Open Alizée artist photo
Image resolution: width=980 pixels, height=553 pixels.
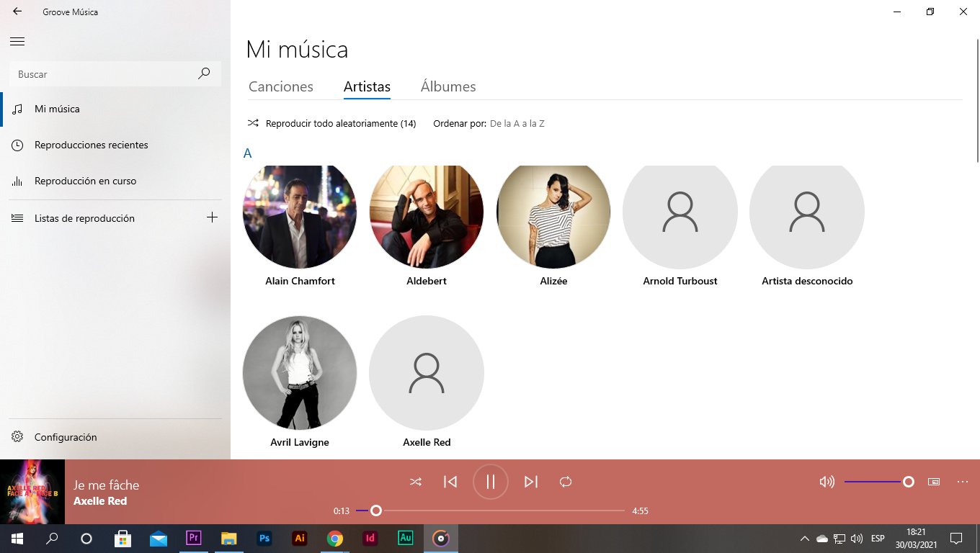553,216
